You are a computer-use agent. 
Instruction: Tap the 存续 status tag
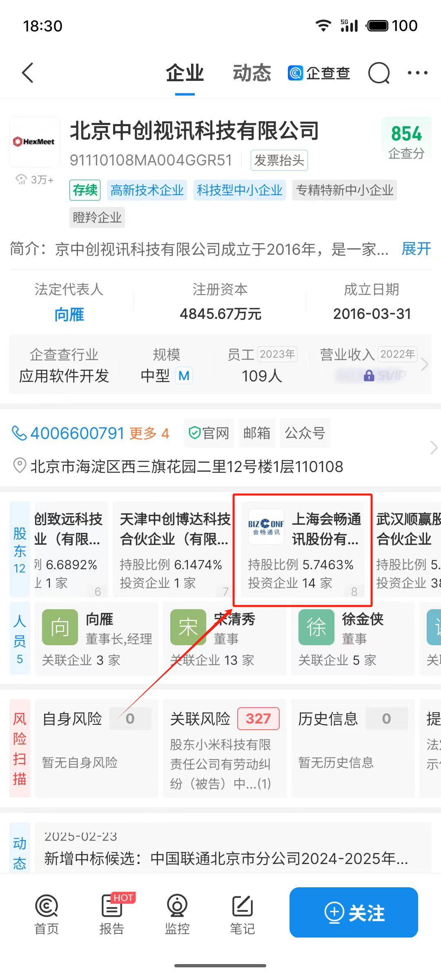click(x=85, y=190)
